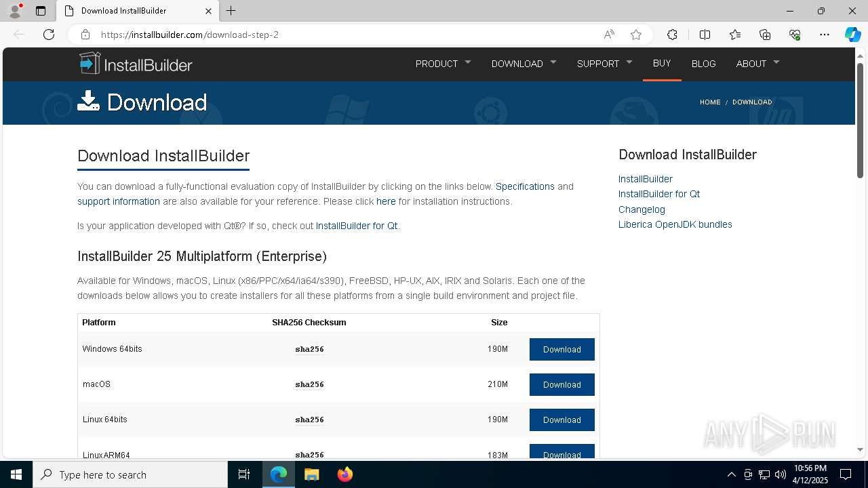Open Liberica OpenJDK bundles link
Viewport: 868px width, 488px height.
tap(675, 224)
